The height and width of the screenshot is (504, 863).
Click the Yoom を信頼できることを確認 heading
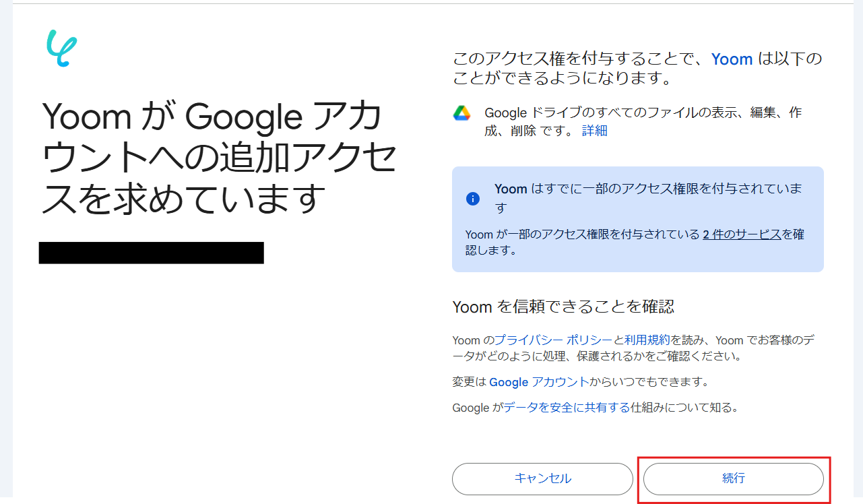click(563, 307)
